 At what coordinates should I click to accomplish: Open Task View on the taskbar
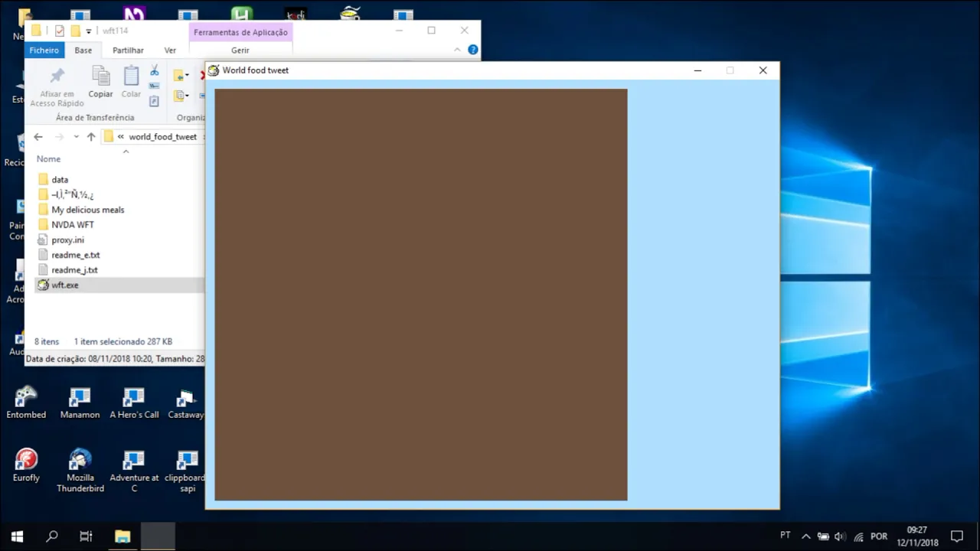click(86, 536)
